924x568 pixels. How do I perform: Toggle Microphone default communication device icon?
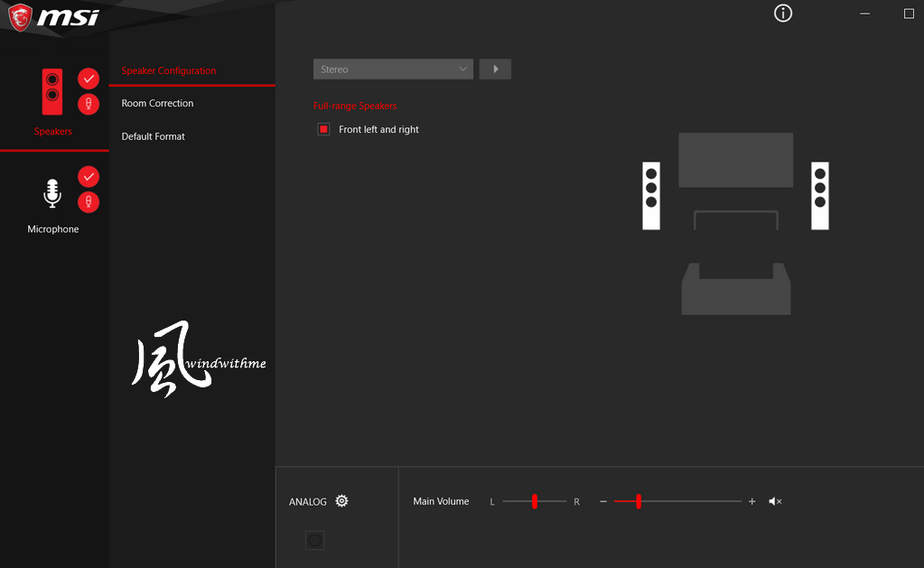pos(89,202)
